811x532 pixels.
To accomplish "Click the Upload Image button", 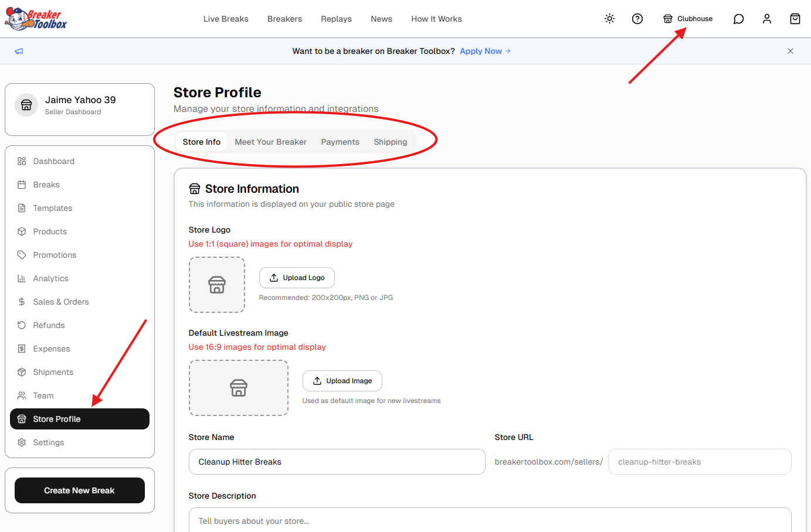I will (x=342, y=381).
